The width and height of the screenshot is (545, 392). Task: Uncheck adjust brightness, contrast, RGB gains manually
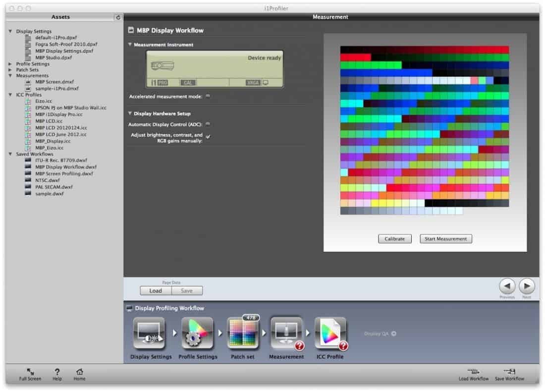click(208, 137)
